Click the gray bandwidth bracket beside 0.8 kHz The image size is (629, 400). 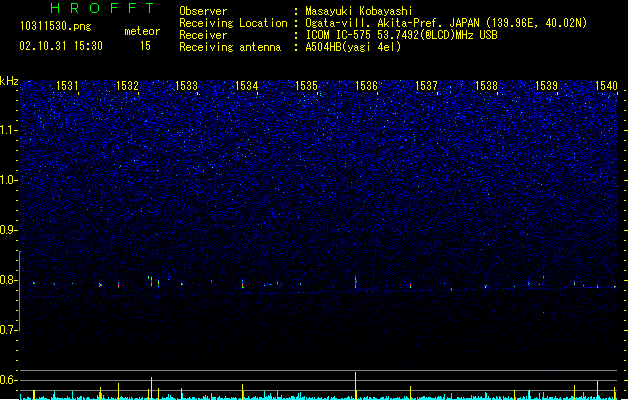point(20,291)
